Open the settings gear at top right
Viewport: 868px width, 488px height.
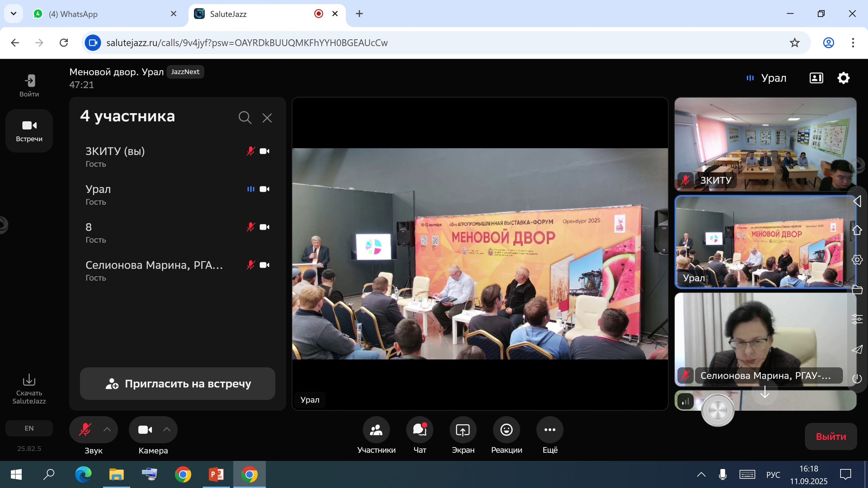pos(843,78)
